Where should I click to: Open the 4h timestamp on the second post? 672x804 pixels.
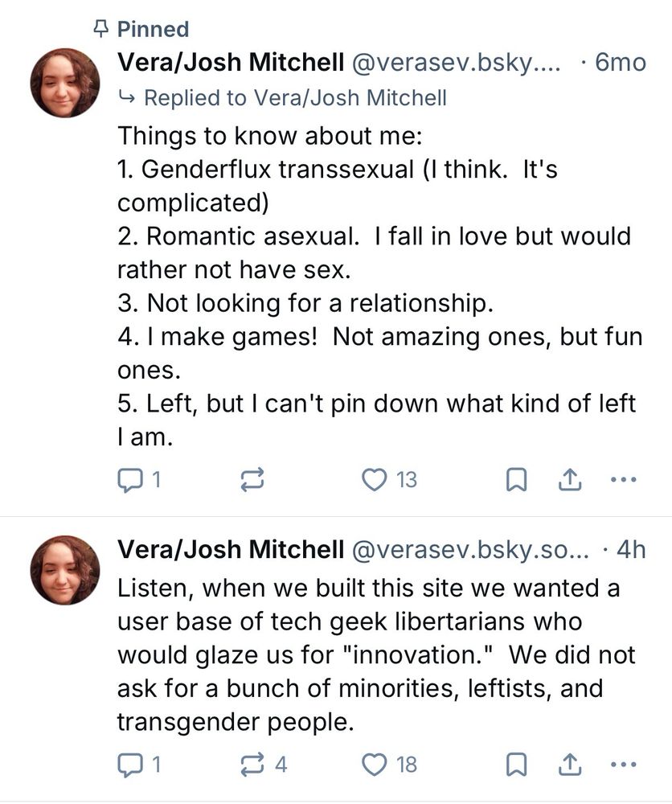pyautogui.click(x=629, y=549)
